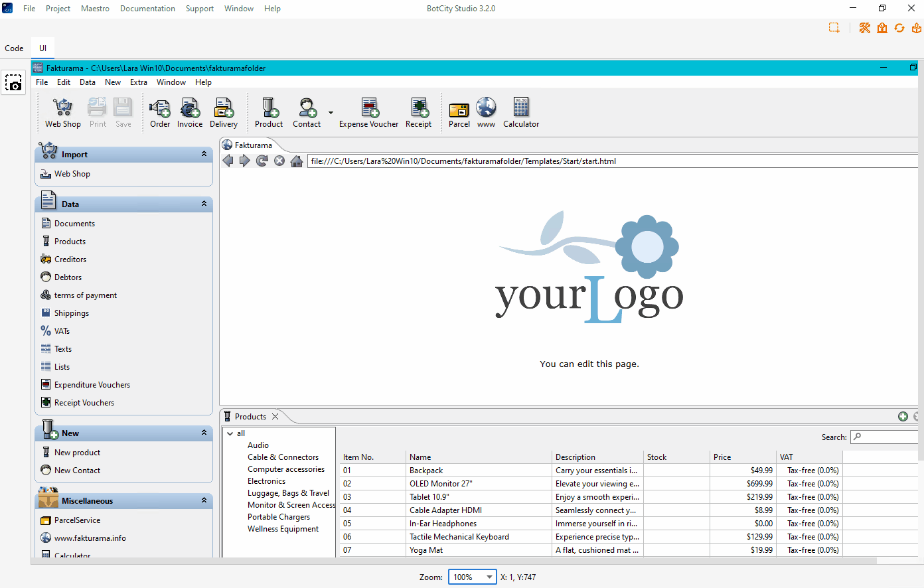924x588 pixels.
Task: Add a new Contact via toolbar
Action: [x=307, y=113]
